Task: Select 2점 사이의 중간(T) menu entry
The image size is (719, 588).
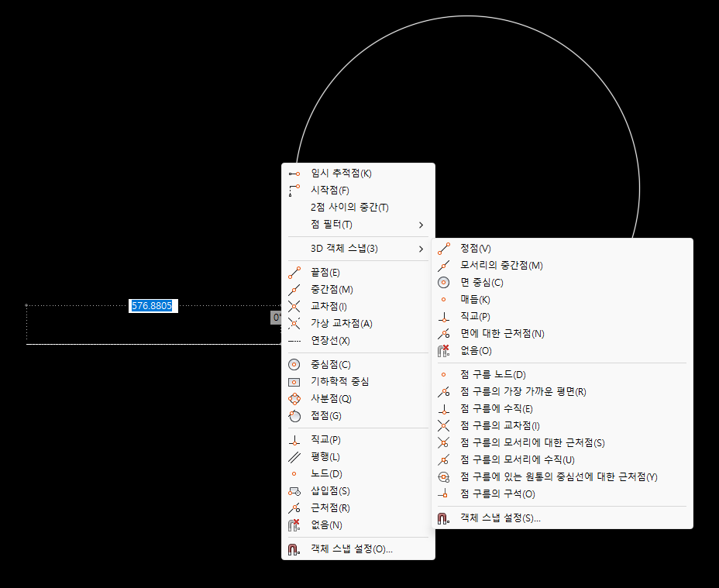Action: [x=349, y=208]
